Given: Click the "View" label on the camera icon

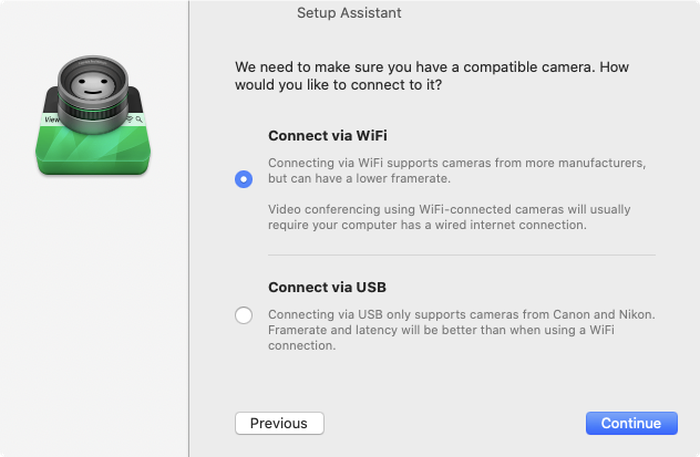Looking at the screenshot, I should (x=51, y=120).
